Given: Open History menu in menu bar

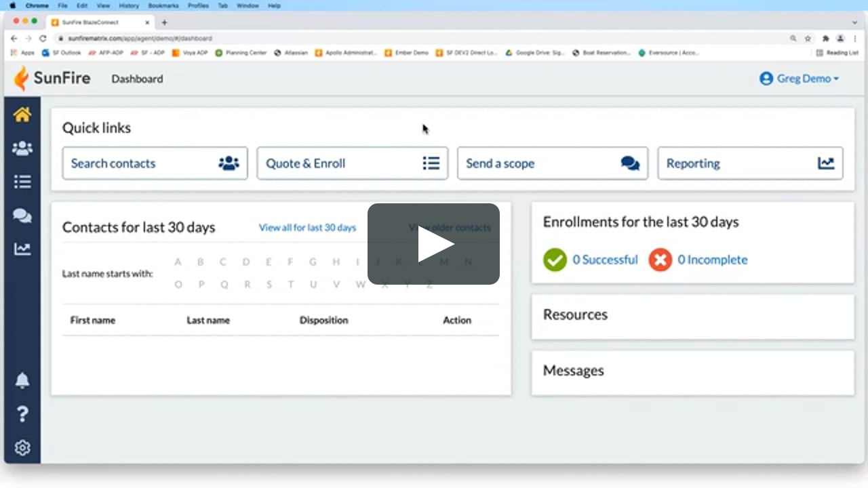Looking at the screenshot, I should [129, 5].
